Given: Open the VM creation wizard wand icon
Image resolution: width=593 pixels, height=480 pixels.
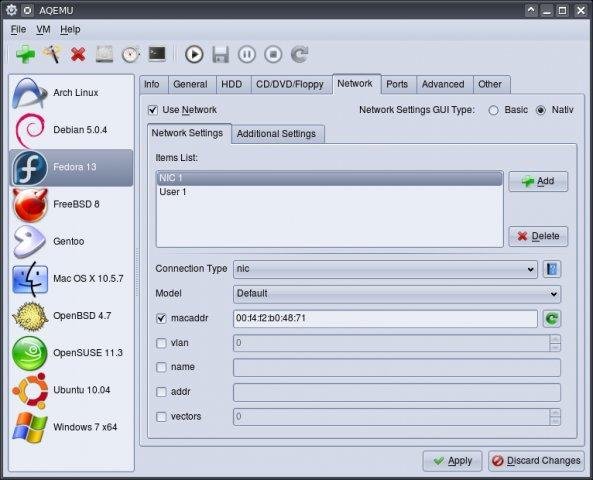Looking at the screenshot, I should click(x=52, y=54).
